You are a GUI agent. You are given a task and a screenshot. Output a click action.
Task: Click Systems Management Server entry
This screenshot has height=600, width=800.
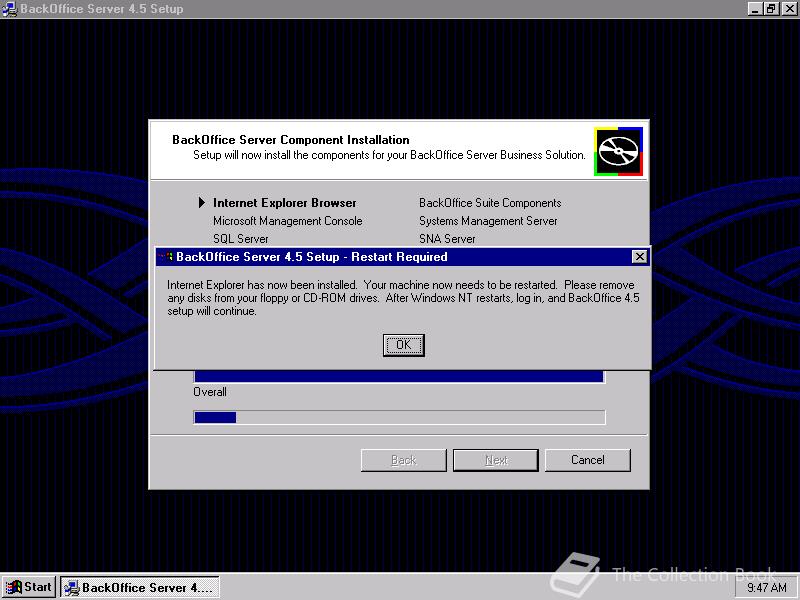click(x=488, y=221)
